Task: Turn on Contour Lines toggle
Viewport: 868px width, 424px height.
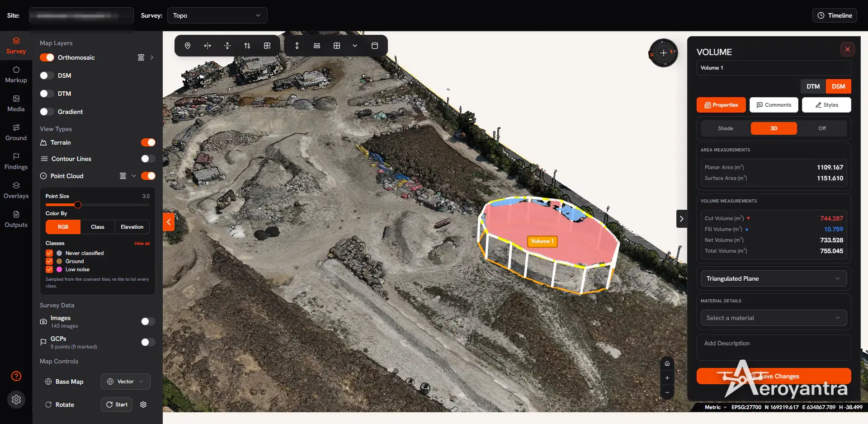Action: [x=148, y=159]
